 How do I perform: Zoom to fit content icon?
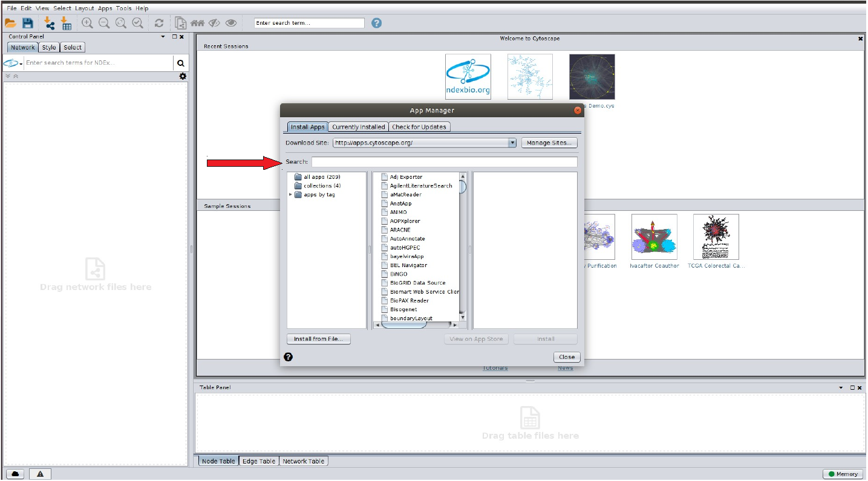tap(121, 23)
